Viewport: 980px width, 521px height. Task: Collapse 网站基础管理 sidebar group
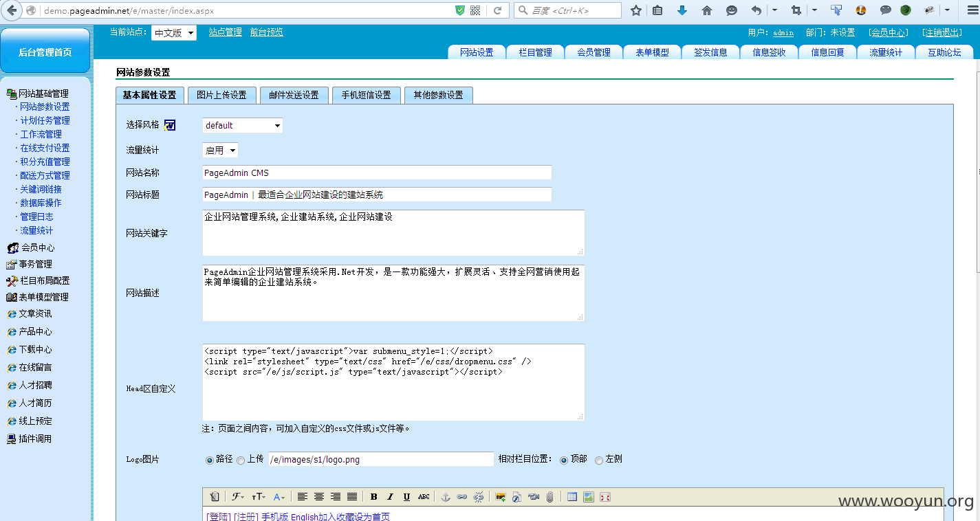tap(43, 93)
